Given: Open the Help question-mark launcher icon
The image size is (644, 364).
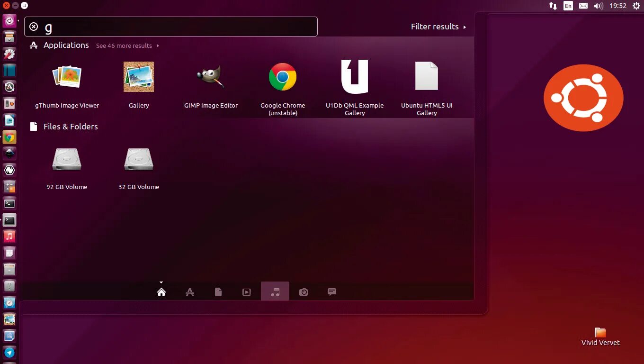Looking at the screenshot, I should [9, 286].
